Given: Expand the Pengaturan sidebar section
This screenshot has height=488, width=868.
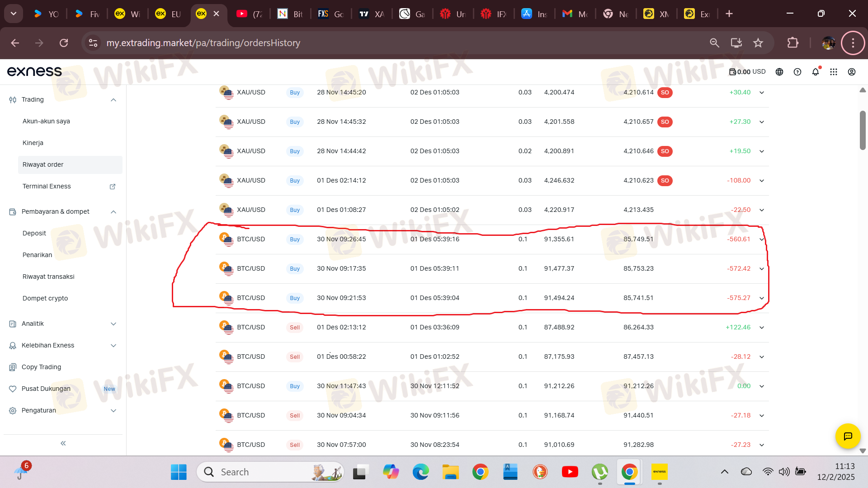Looking at the screenshot, I should [113, 411].
